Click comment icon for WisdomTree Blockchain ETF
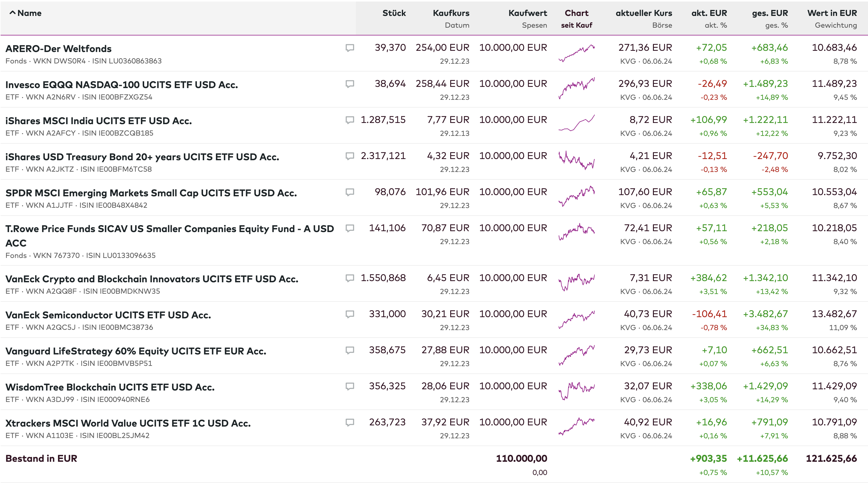 [x=350, y=387]
